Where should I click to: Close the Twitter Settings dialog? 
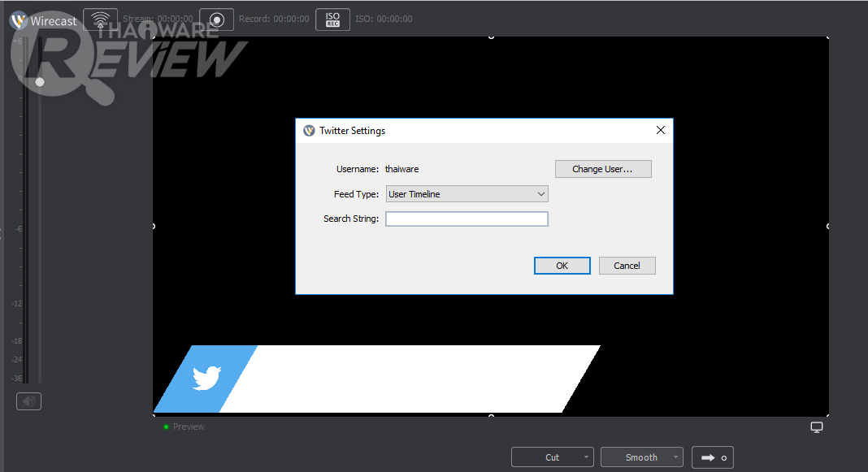point(661,130)
